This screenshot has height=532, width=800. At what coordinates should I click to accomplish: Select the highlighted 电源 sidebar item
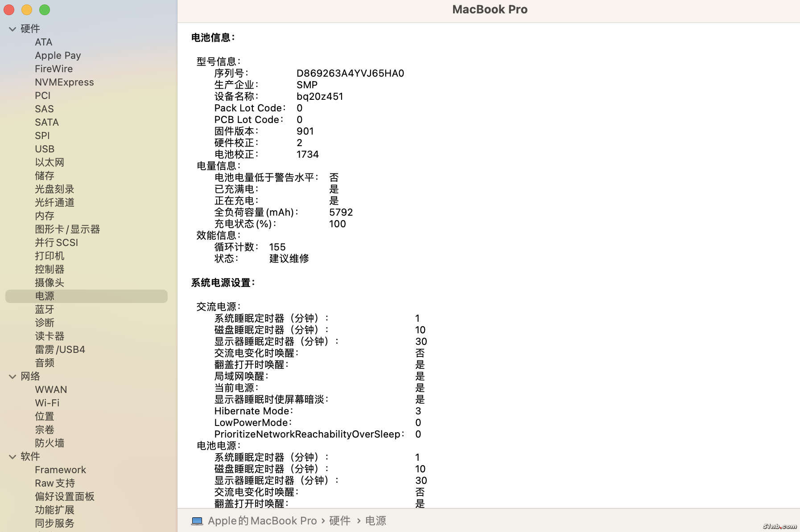(x=87, y=296)
